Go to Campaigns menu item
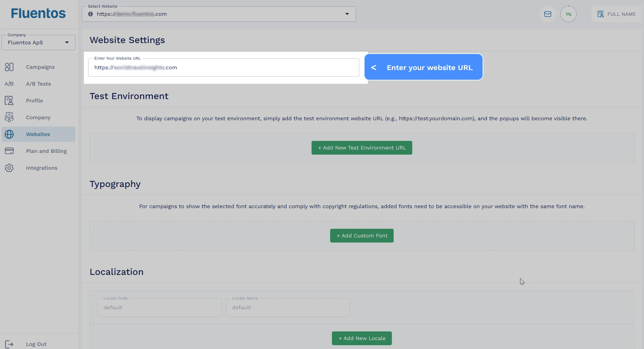 click(38, 67)
